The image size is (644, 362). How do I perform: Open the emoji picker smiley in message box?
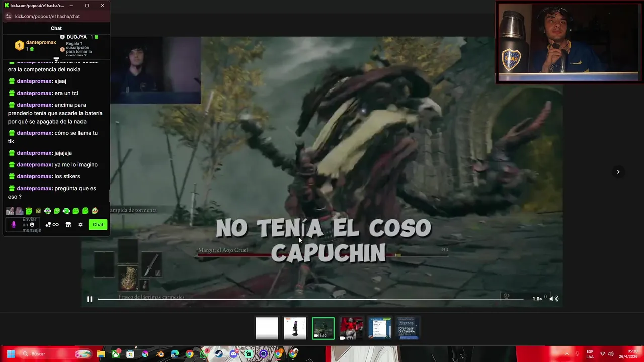point(32,225)
